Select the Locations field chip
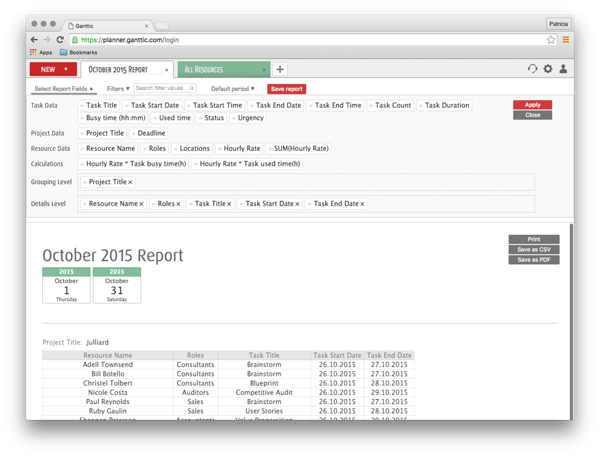Viewport: 600px width, 457px height. tap(192, 149)
